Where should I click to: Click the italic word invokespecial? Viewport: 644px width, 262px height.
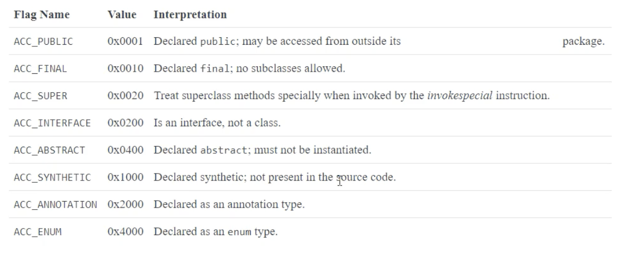coord(460,96)
